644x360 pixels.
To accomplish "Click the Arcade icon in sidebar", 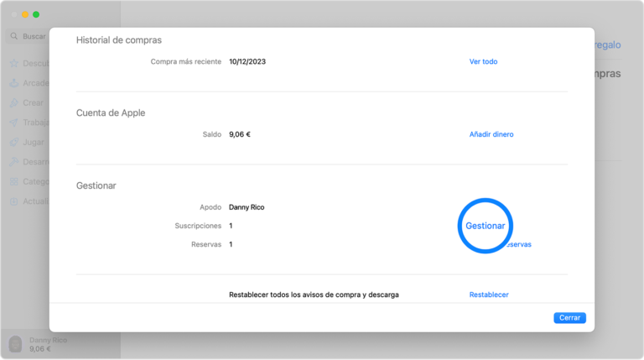I will coord(14,83).
